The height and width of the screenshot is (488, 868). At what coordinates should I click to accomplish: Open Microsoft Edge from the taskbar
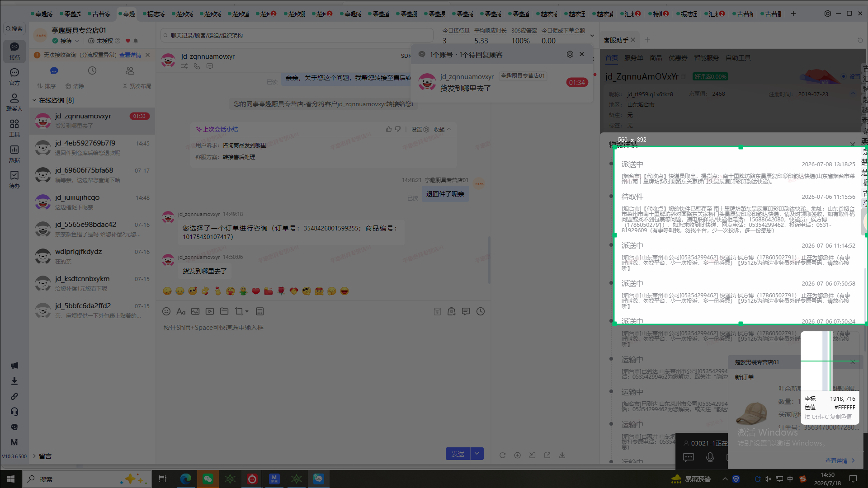click(186, 479)
